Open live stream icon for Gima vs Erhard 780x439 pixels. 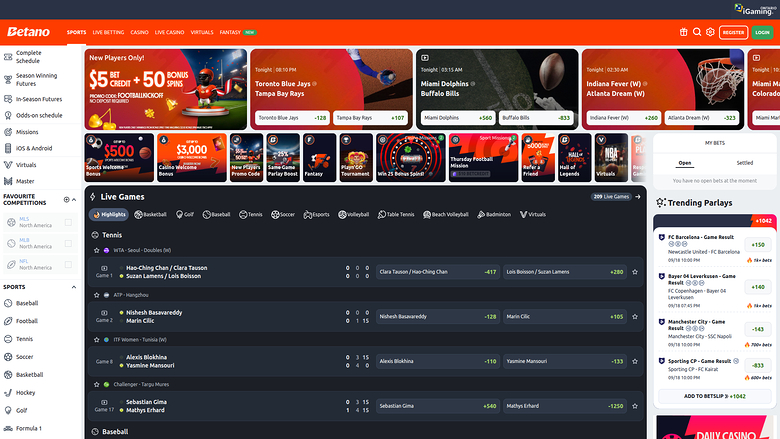pos(104,402)
